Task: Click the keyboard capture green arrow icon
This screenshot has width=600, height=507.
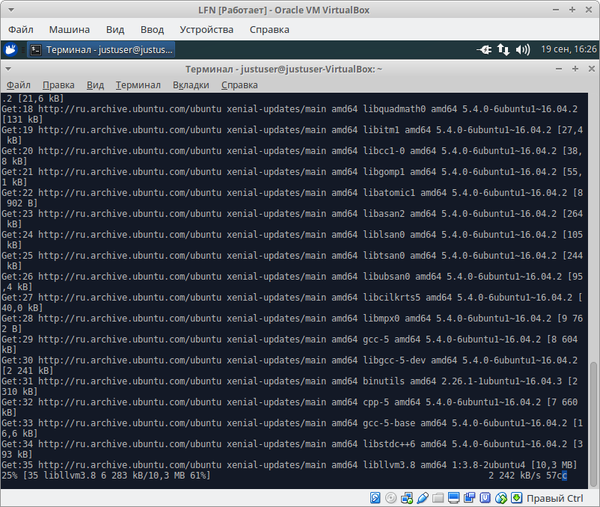Action: [x=517, y=497]
